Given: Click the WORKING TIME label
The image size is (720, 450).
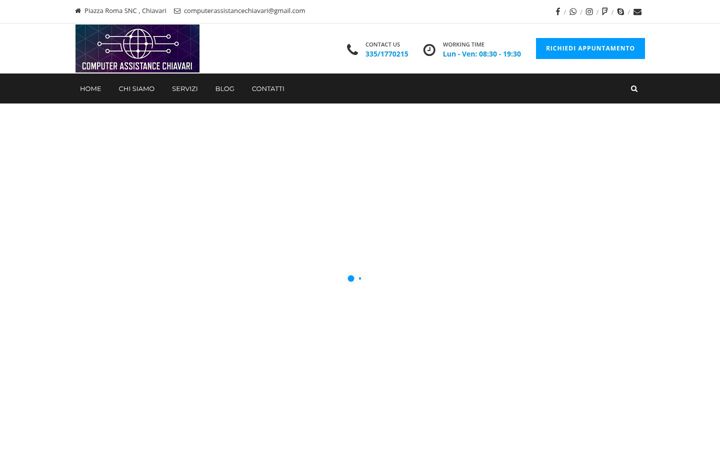Looking at the screenshot, I should pos(463,45).
